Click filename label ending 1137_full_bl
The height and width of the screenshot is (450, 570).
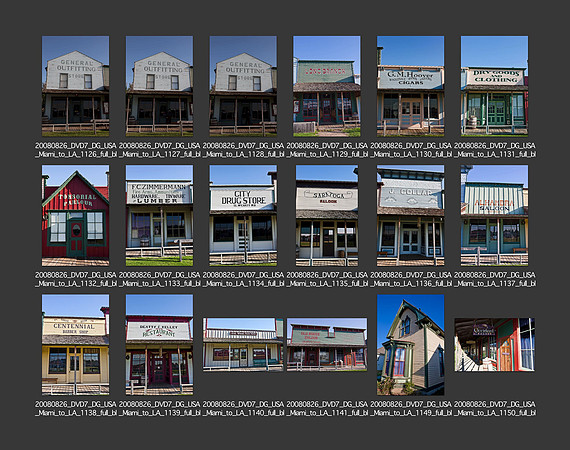[495, 279]
